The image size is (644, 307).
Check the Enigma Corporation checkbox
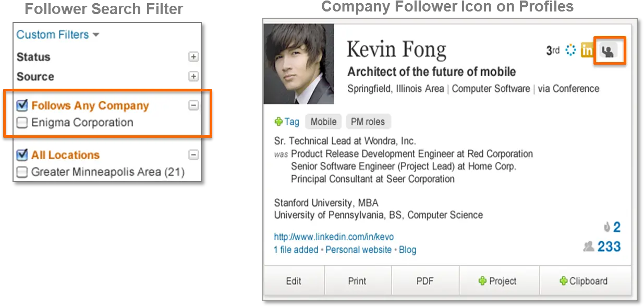(22, 123)
